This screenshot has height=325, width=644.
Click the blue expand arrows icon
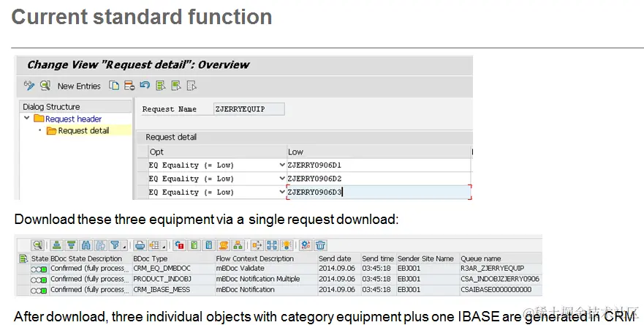[x=272, y=245]
